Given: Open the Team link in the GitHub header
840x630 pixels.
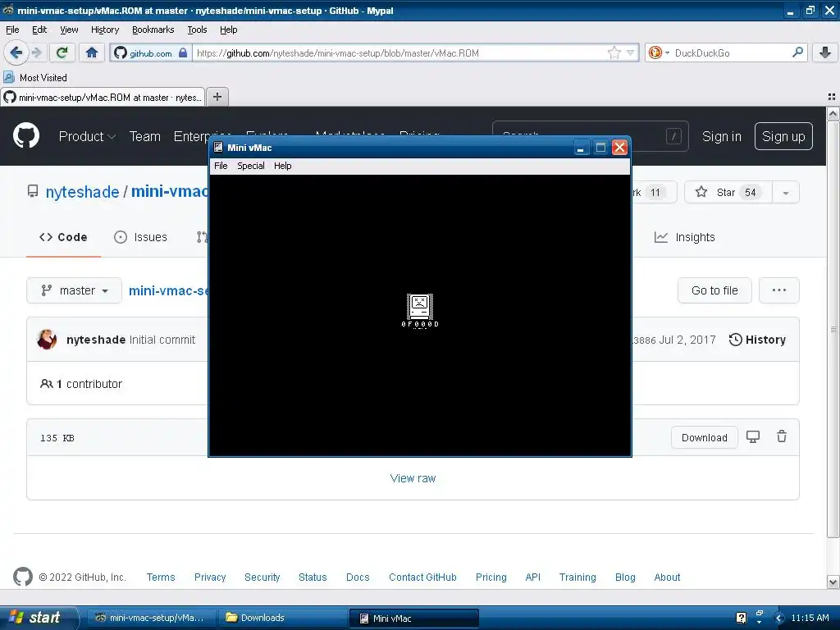Looking at the screenshot, I should pos(144,137).
